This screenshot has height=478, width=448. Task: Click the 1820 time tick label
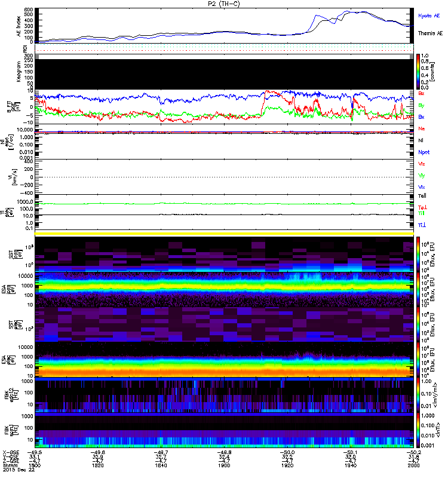(98, 465)
